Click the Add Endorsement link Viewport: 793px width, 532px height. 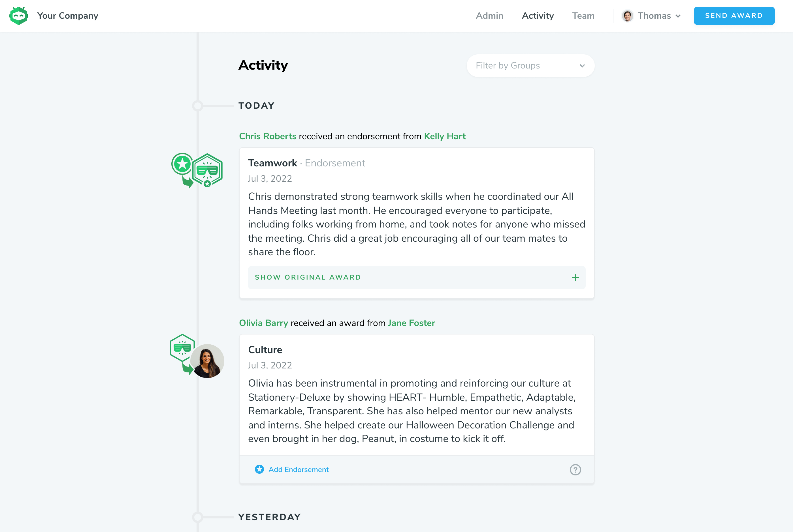pos(299,469)
